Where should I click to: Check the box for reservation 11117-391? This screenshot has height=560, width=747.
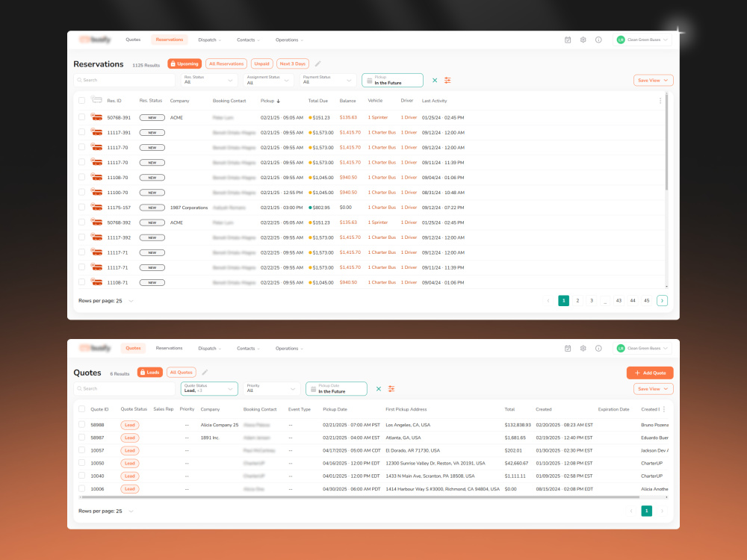point(82,132)
